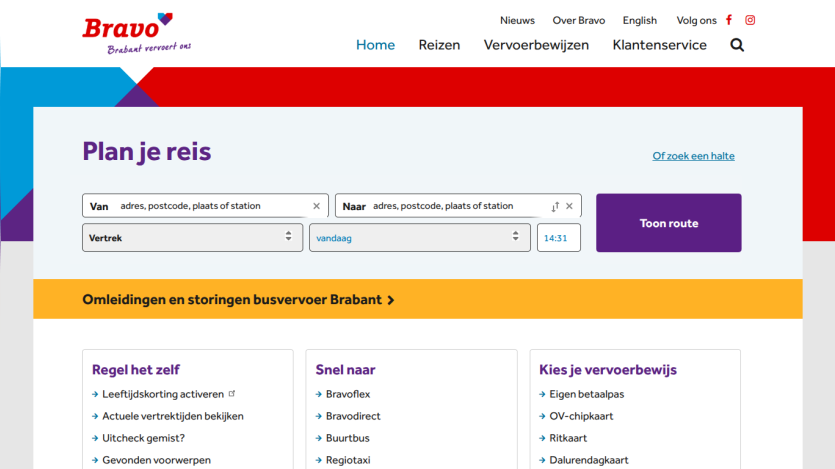
Task: Click the arrow icon beside Eigen betaalpas
Action: coord(542,394)
